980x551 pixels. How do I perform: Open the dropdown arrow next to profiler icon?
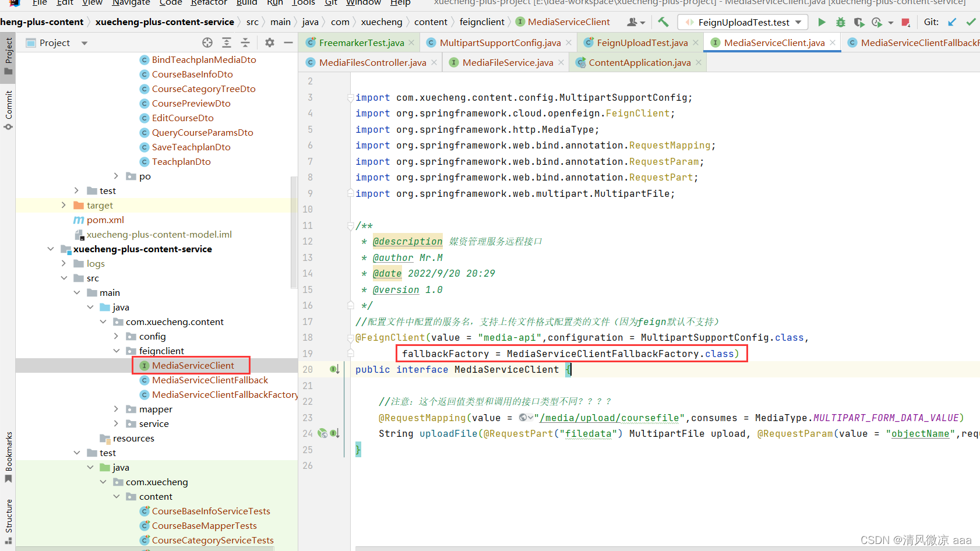click(x=890, y=23)
